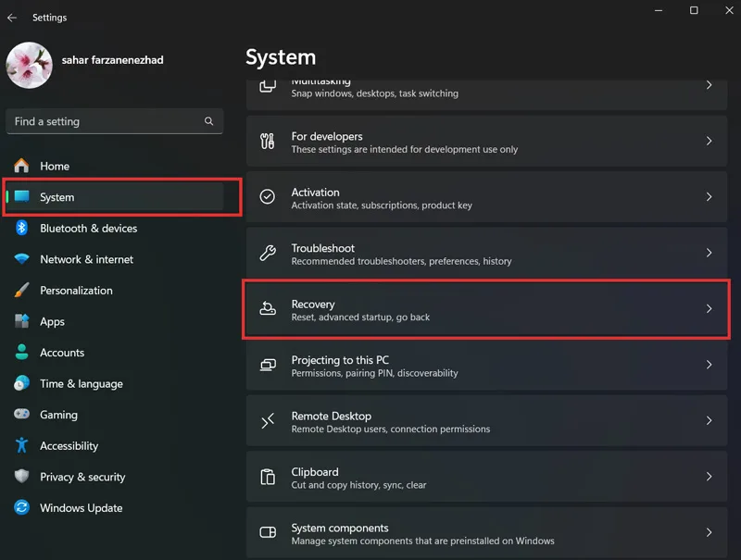
Task: Select Bluetooth & devices in the sidebar
Action: [88, 229]
